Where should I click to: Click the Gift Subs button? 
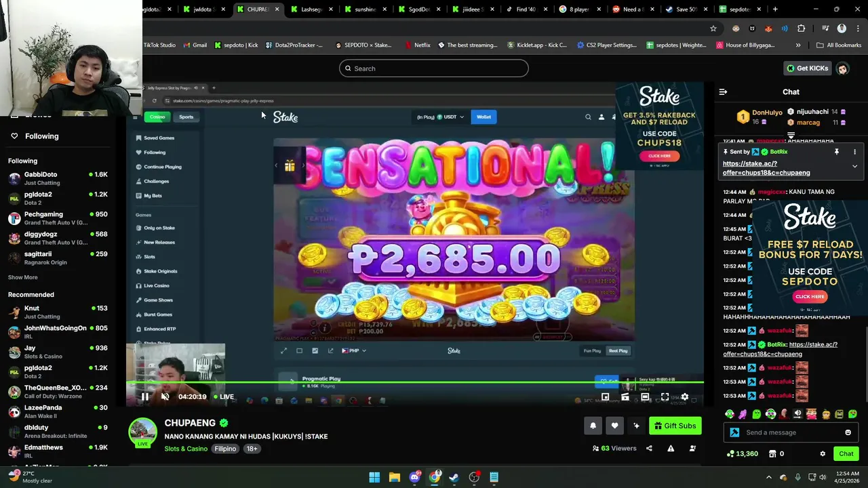pyautogui.click(x=675, y=426)
